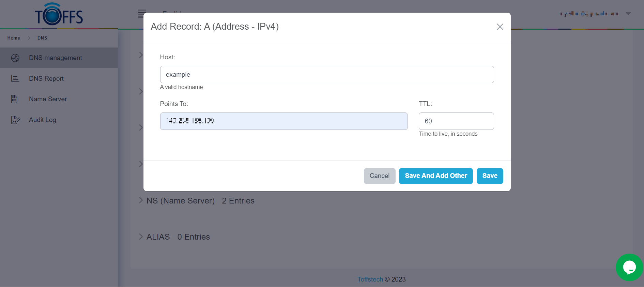Close the Add Record dialog

pos(500,27)
